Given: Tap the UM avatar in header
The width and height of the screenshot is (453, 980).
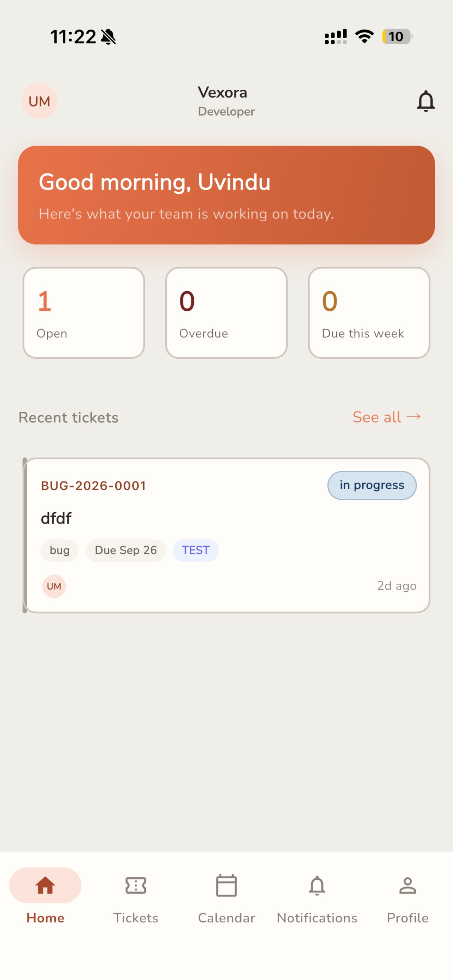Looking at the screenshot, I should [x=39, y=101].
